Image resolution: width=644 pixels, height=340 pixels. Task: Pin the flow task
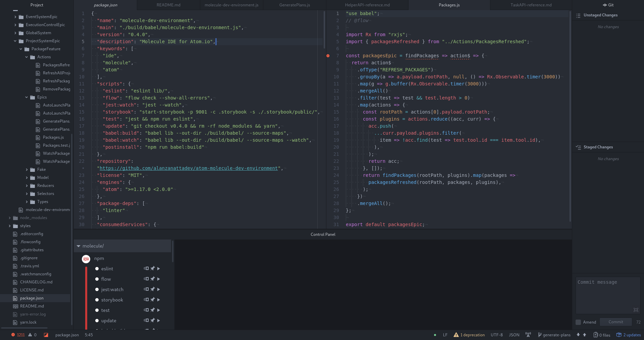(153, 279)
